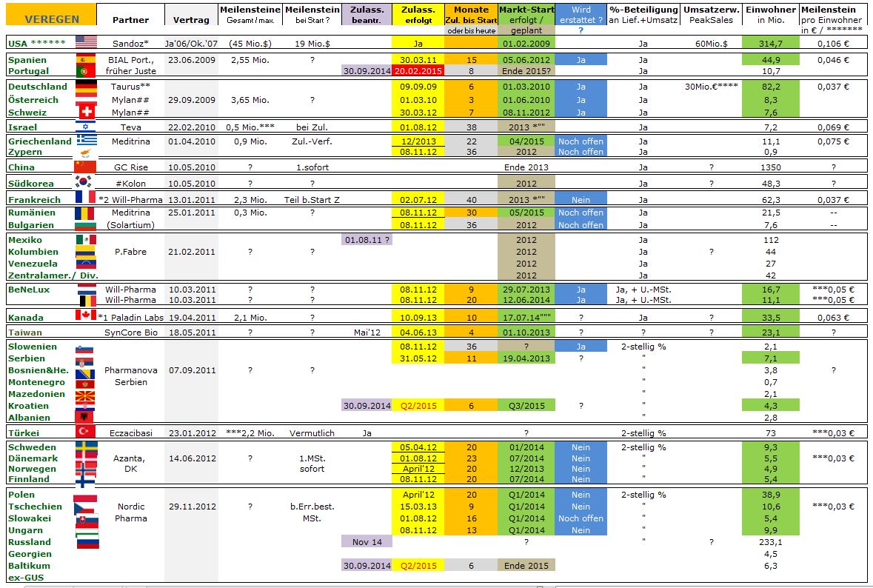Image resolution: width=873 pixels, height=588 pixels.
Task: Click the Macedonian flag beside Mazedonien
Action: (x=84, y=396)
